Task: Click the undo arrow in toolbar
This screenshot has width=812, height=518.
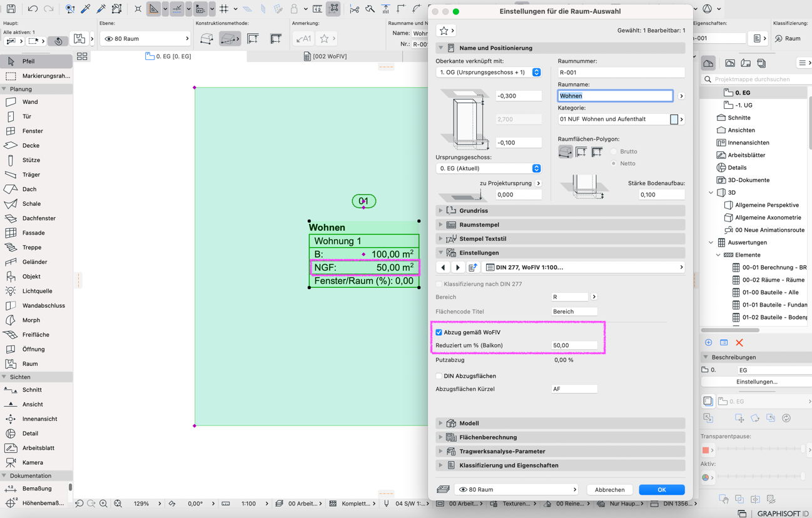Action: [33, 9]
